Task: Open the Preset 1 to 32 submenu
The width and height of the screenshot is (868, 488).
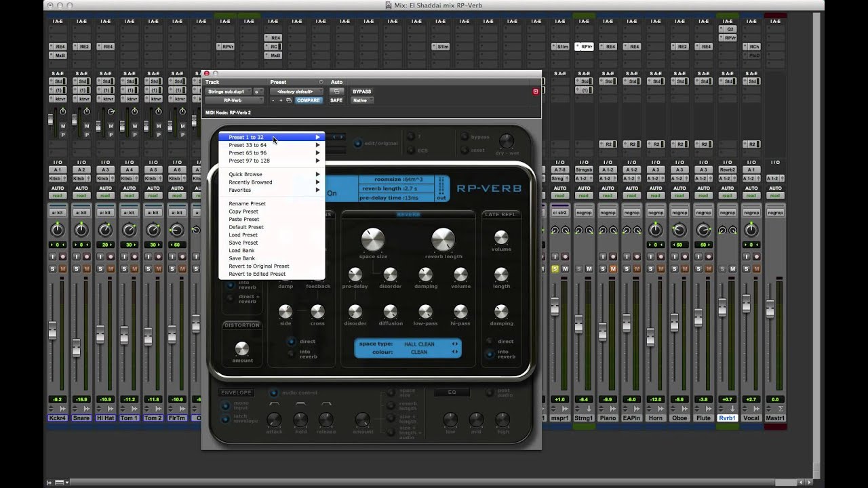Action: pyautogui.click(x=271, y=137)
